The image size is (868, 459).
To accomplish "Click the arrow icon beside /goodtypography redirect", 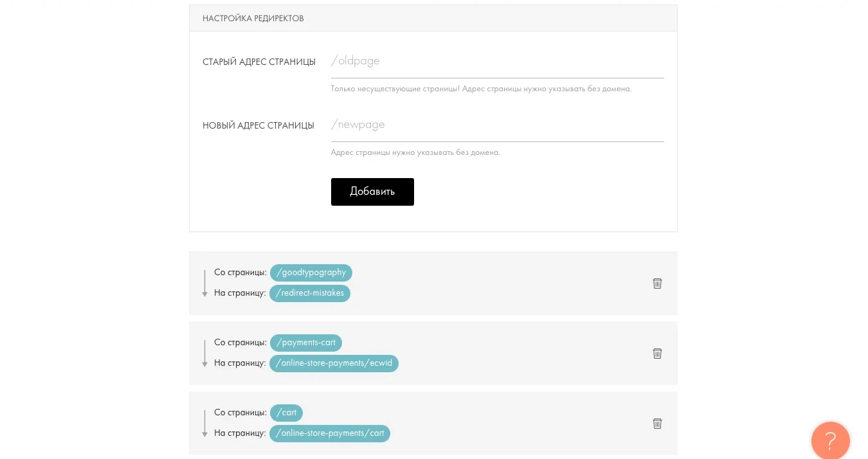I will (204, 283).
